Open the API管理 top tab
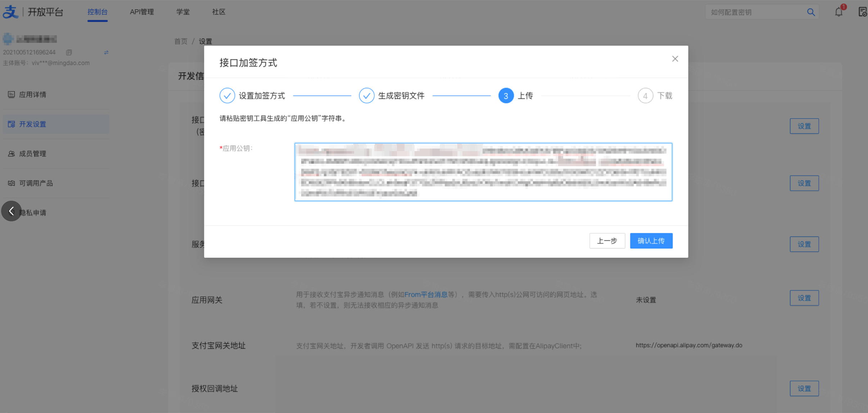 click(141, 12)
